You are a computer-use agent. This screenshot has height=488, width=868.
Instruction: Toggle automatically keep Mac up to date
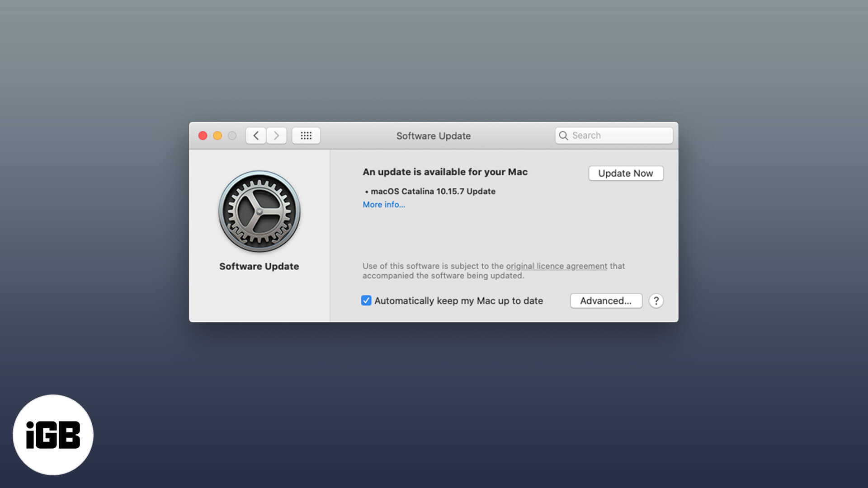365,300
